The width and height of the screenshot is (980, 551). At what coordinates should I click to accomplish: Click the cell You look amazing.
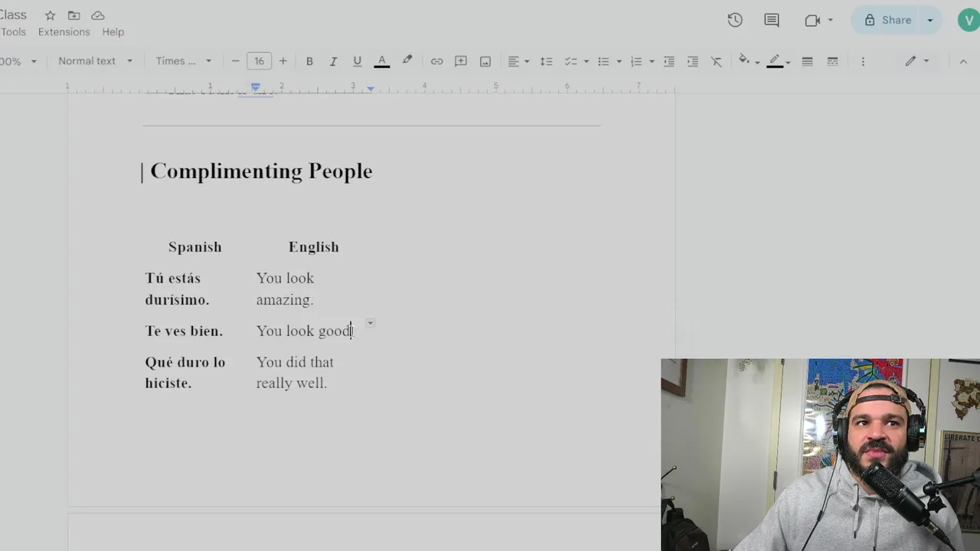click(x=286, y=289)
